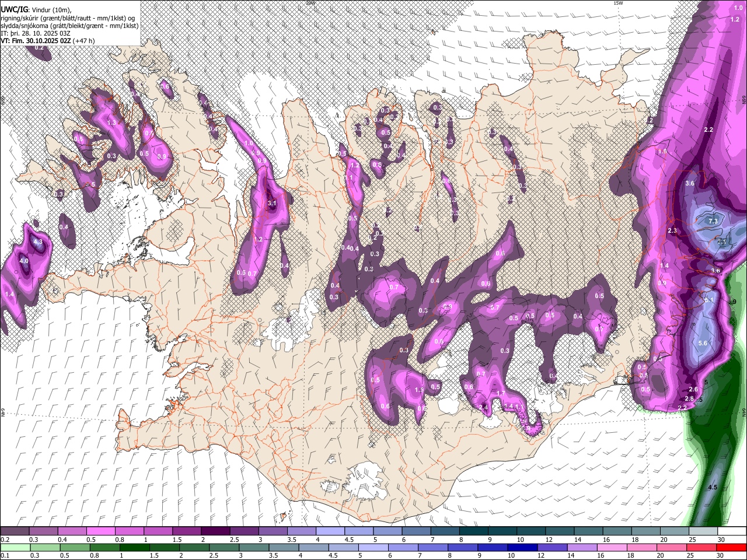Click the 1.1 value on the northern map
The width and height of the screenshot is (747, 560).
pos(349,177)
